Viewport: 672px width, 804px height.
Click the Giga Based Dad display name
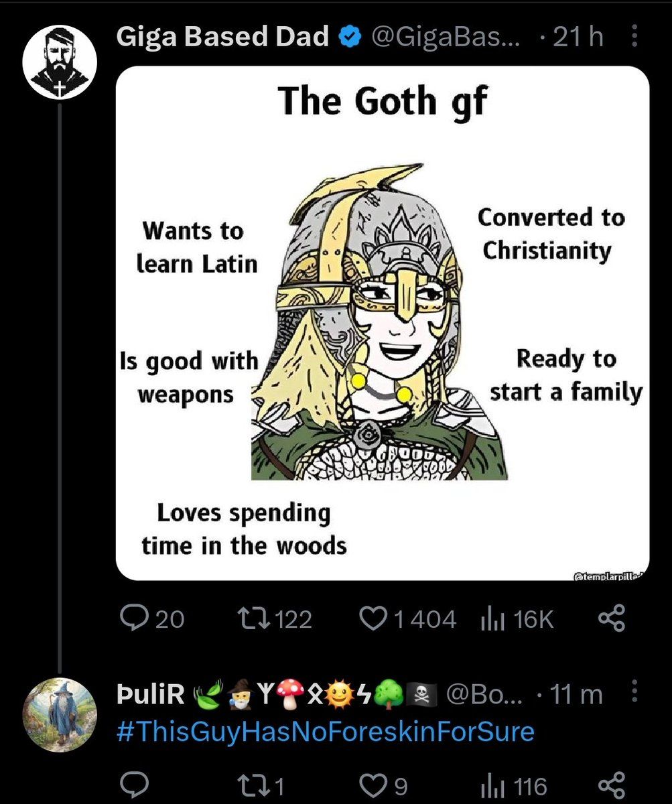coord(222,37)
